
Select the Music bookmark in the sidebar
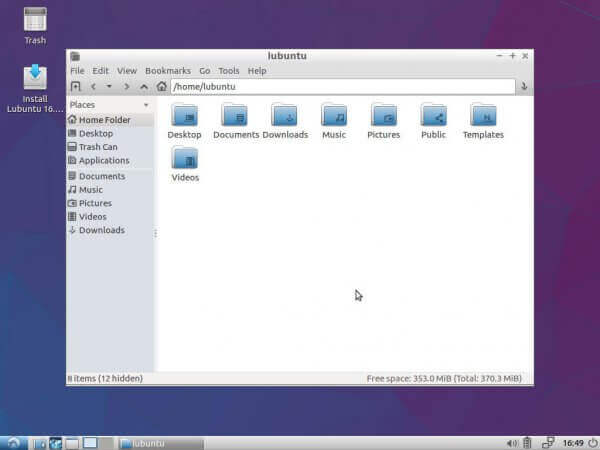(110, 189)
